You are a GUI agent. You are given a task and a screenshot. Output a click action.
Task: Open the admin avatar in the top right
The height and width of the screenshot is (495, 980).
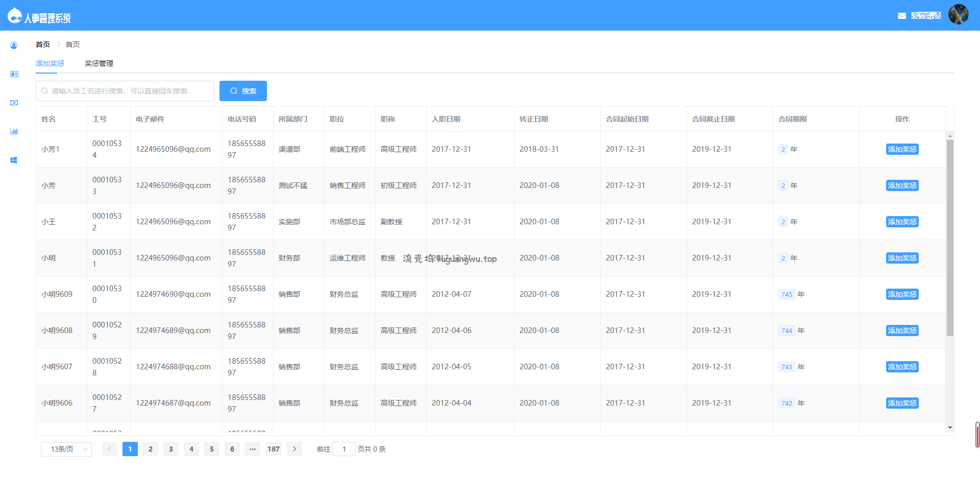point(959,14)
